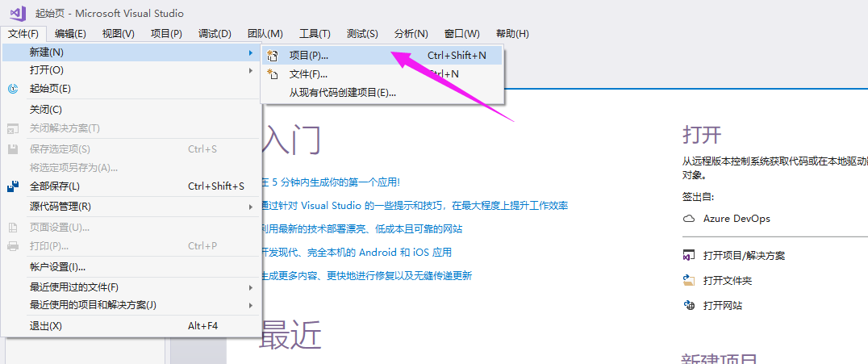Open the 窗口(W) menu

[461, 34]
